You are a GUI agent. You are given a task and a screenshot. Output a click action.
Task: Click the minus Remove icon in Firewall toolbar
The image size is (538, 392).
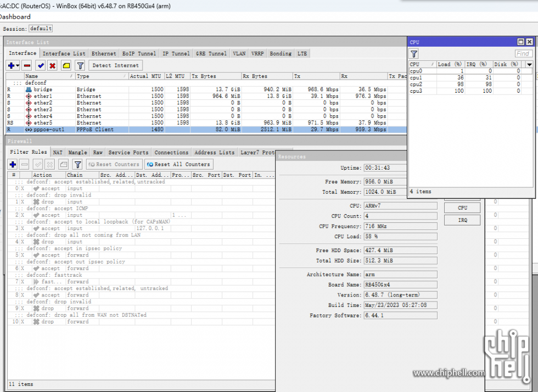tap(25, 164)
